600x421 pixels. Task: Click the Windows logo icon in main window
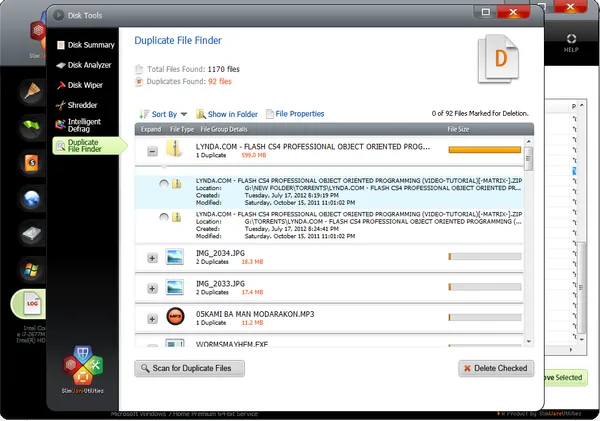pyautogui.click(x=31, y=270)
